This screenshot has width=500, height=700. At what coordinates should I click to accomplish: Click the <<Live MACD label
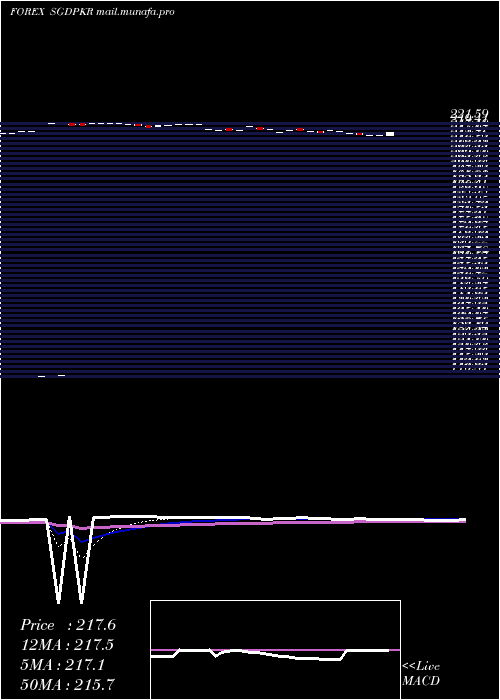coord(421,674)
